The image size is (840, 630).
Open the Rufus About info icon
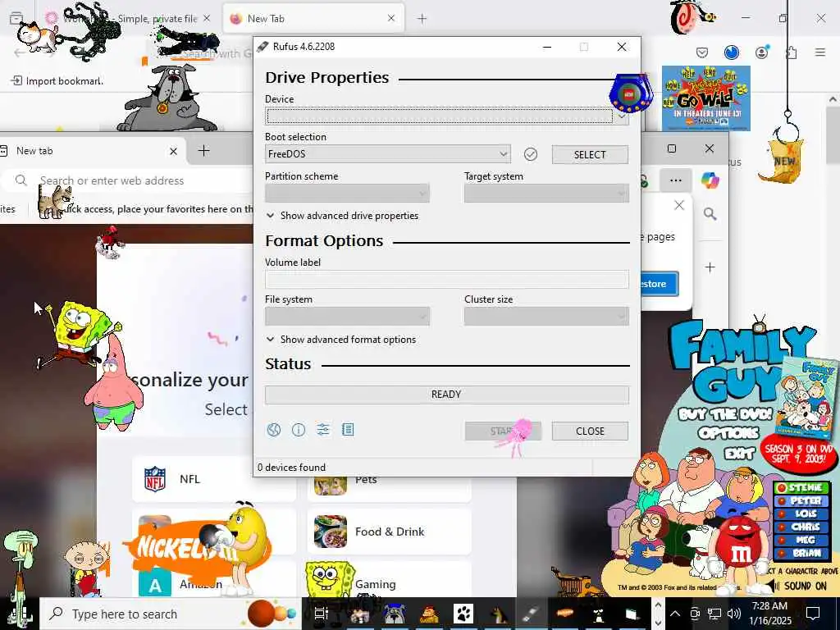pyautogui.click(x=299, y=430)
